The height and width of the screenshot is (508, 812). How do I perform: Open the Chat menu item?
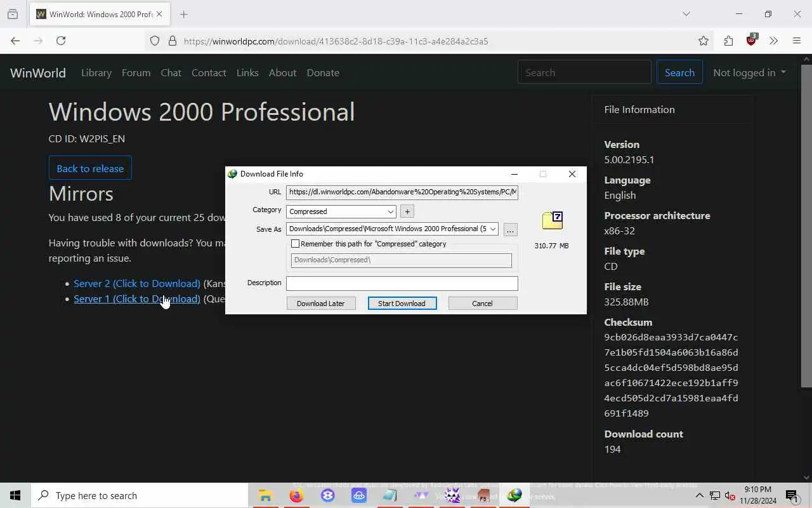[x=171, y=72]
